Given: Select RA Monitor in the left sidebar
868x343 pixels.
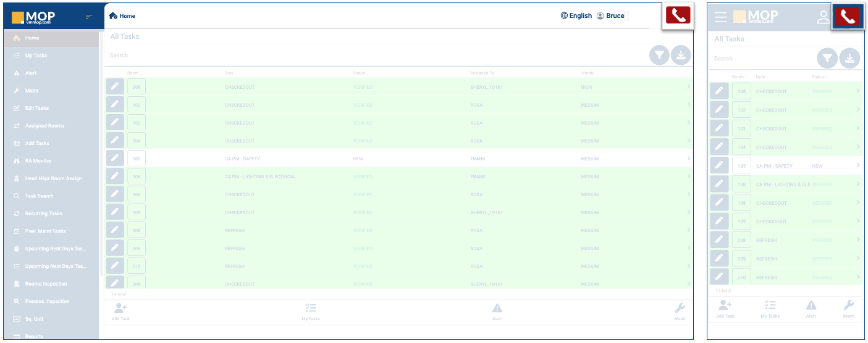Looking at the screenshot, I should [38, 161].
